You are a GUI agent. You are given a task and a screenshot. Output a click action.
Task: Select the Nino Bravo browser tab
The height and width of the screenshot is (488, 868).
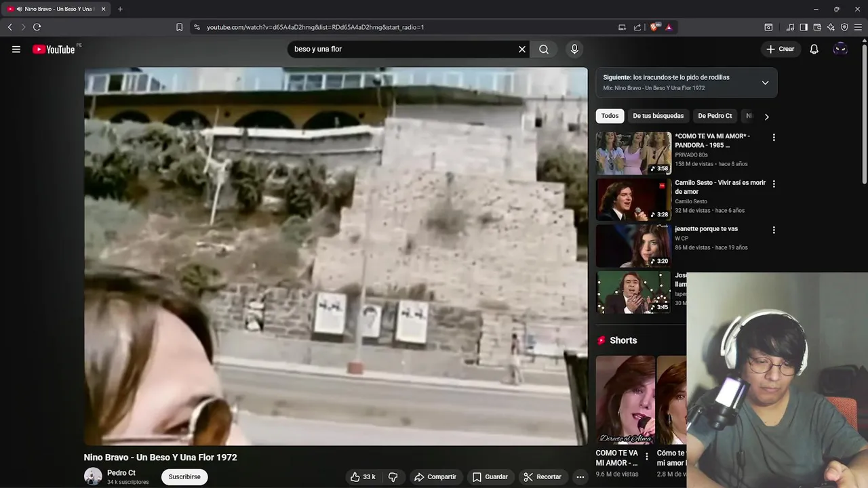click(x=56, y=9)
